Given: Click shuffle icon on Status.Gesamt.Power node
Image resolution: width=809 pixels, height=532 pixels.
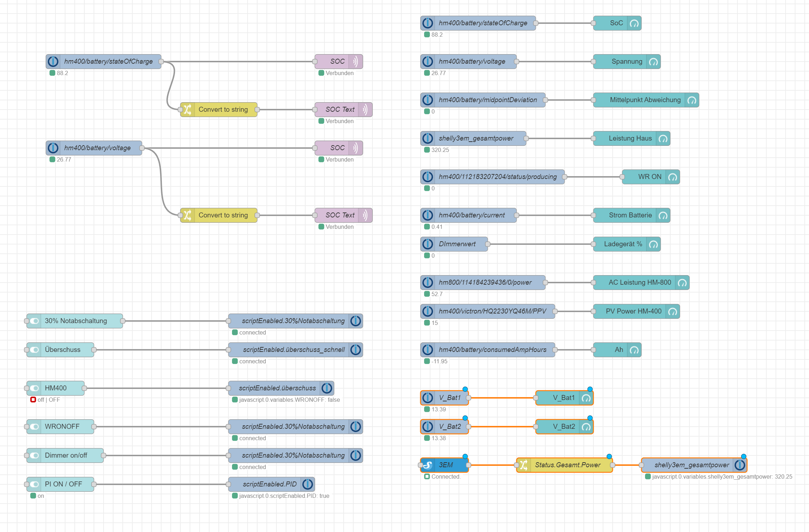Looking at the screenshot, I should click(524, 465).
